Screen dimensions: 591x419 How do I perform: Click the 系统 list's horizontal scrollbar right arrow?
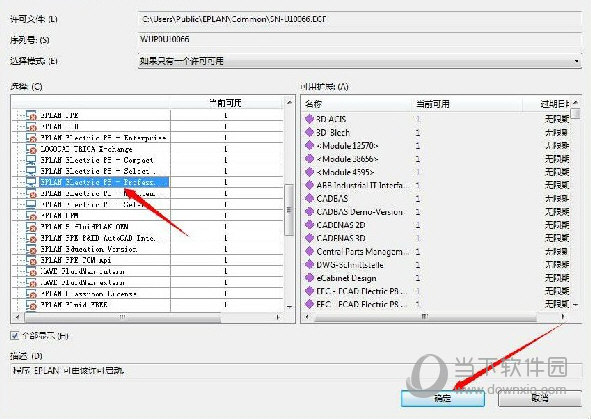278,317
